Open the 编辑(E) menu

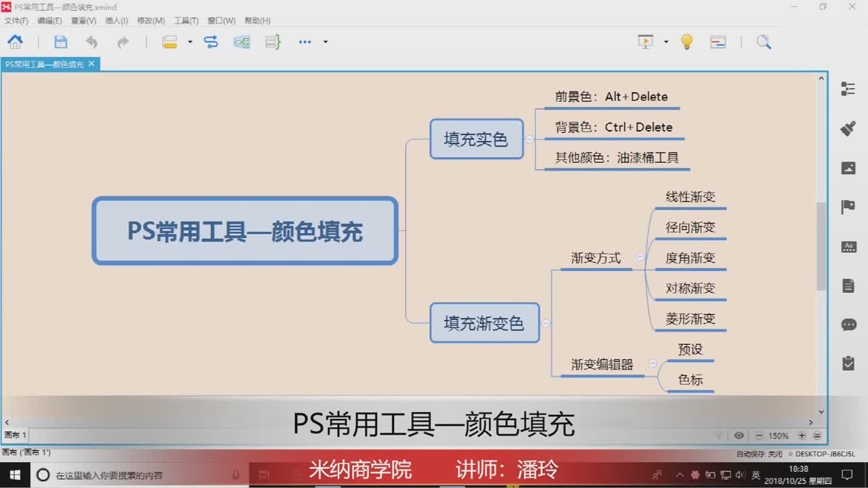pyautogui.click(x=50, y=21)
